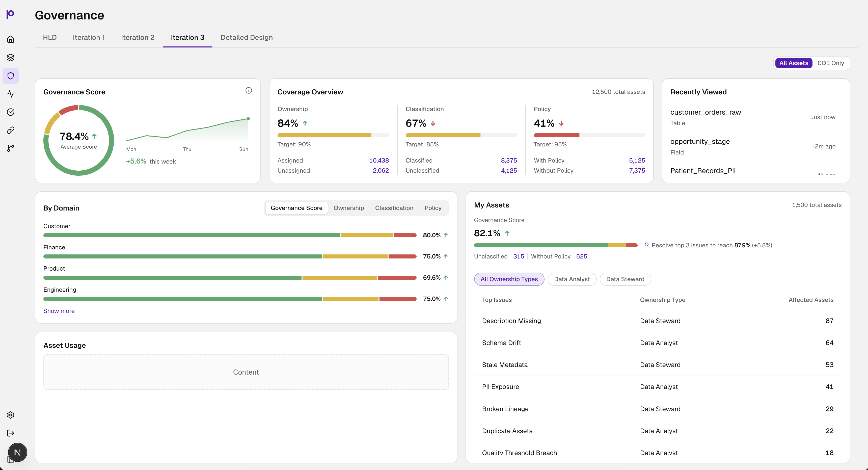868x470 pixels.
Task: Click the lightbulb icon beside Resolve top issues
Action: point(646,245)
